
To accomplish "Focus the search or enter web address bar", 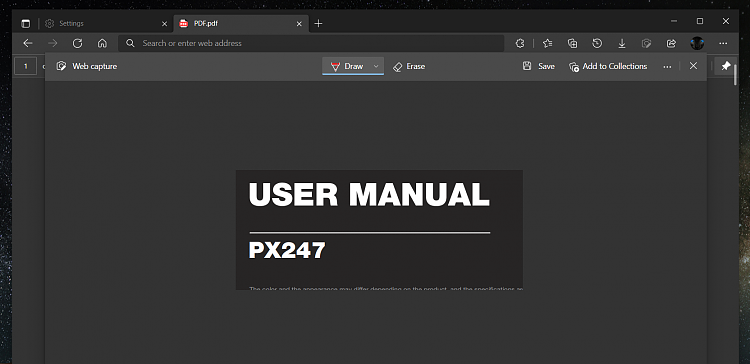I will point(311,44).
